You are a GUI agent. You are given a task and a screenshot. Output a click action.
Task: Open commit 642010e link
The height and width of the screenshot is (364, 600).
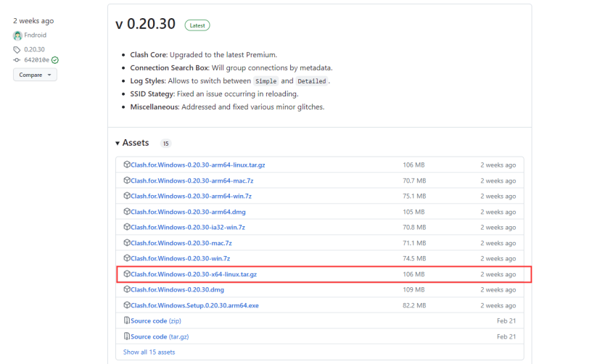(x=36, y=60)
